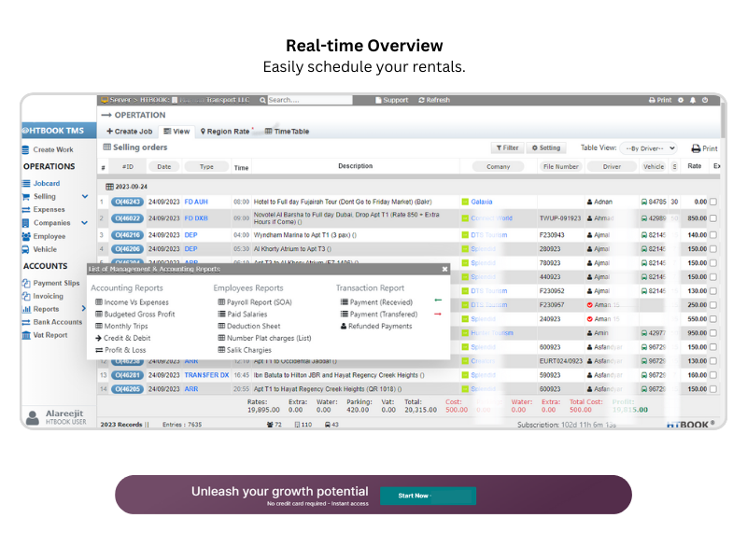Tick the checkbox for the Galaxia row
747x560 pixels.
713,202
